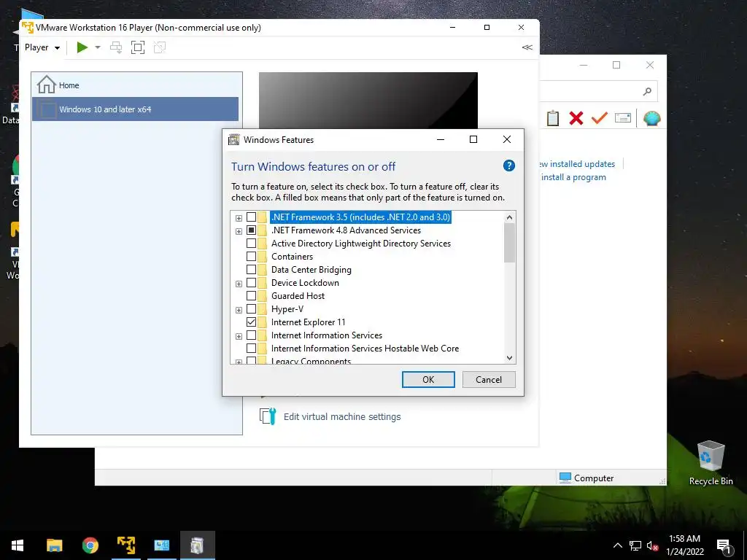Check the Containers feature checkbox
The image size is (747, 560).
[251, 256]
